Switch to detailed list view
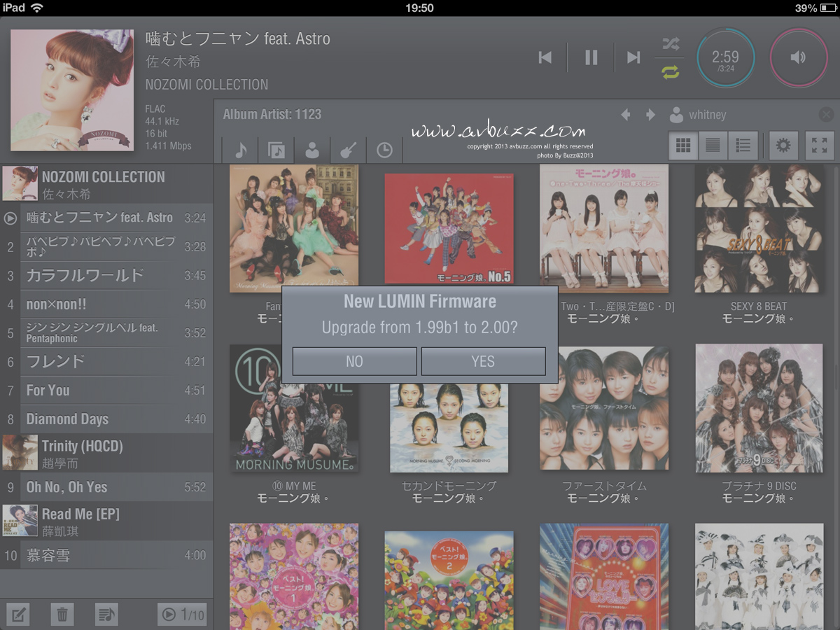This screenshot has height=630, width=840. 743,146
